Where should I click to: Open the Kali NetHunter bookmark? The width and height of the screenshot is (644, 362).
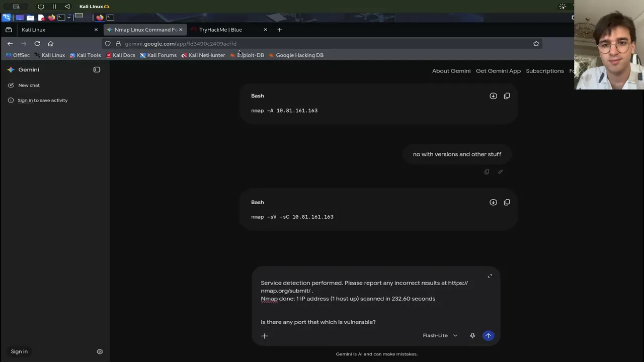pos(203,55)
